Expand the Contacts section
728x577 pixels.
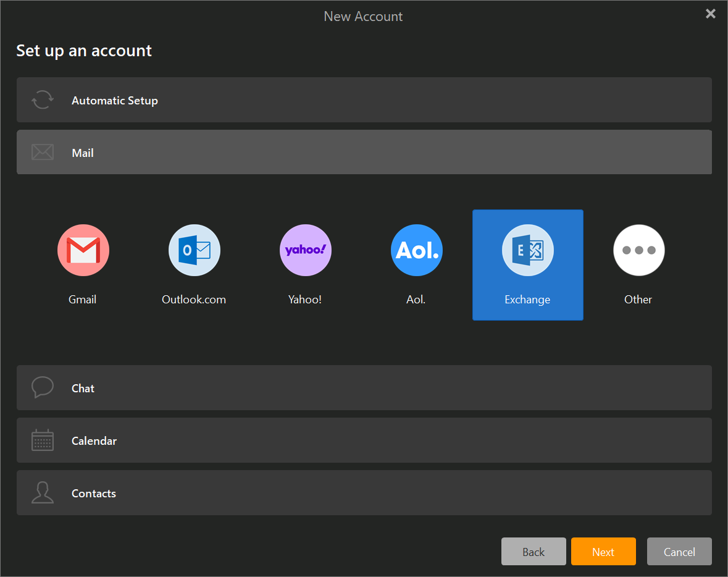[364, 492]
